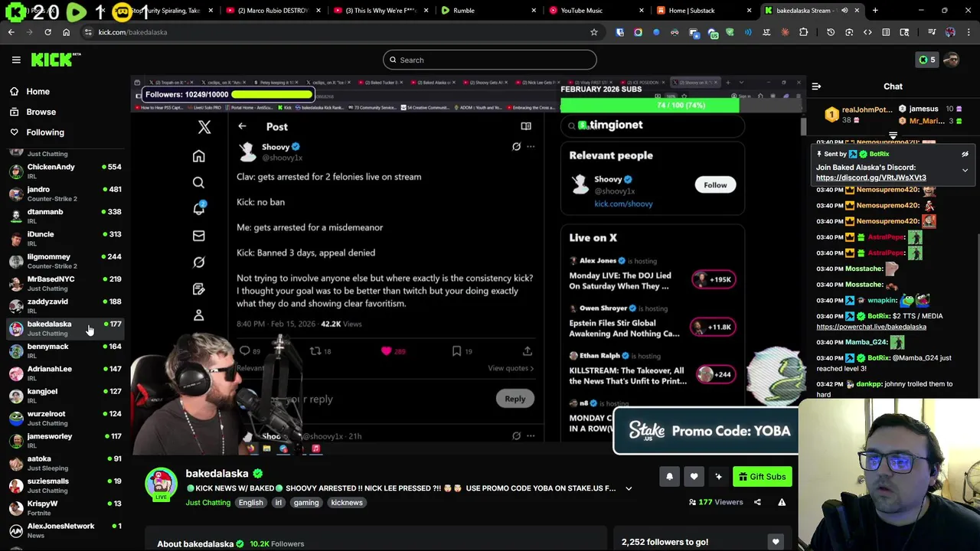Screen dimensions: 980x551
Task: Switch to the Home | Substack tab
Action: 703,11
